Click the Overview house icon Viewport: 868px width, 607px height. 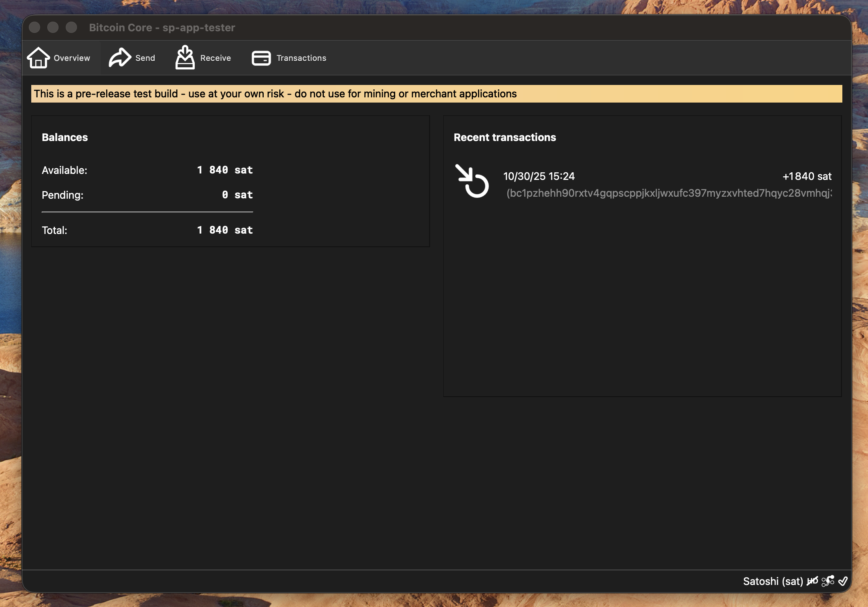click(38, 58)
